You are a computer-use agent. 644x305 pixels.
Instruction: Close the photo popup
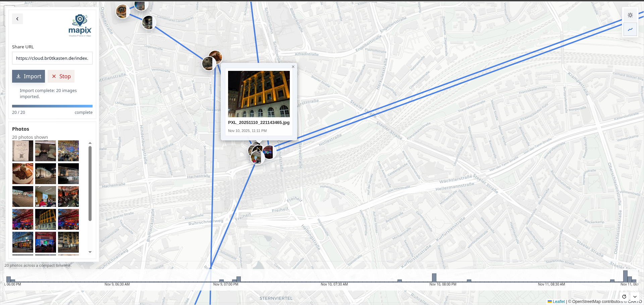tap(293, 67)
